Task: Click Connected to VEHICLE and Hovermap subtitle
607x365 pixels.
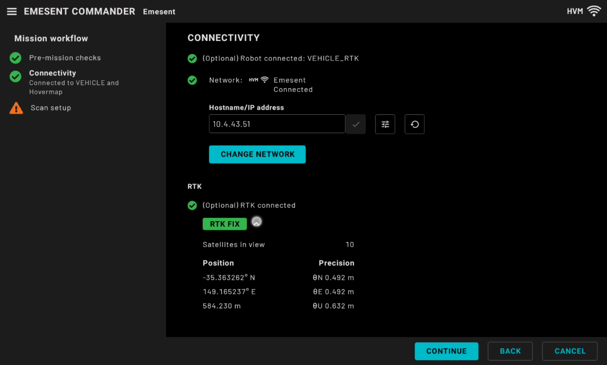Action: coord(74,87)
